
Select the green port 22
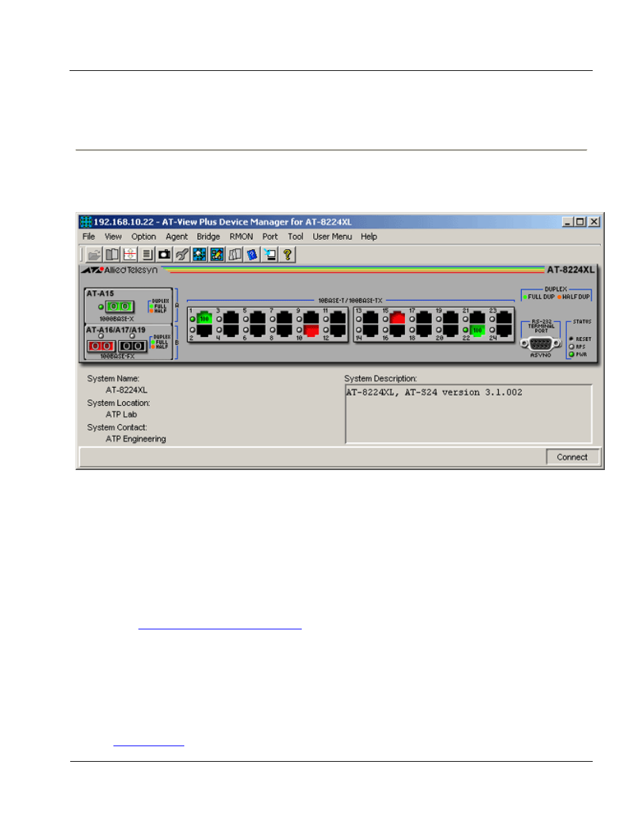pos(477,330)
